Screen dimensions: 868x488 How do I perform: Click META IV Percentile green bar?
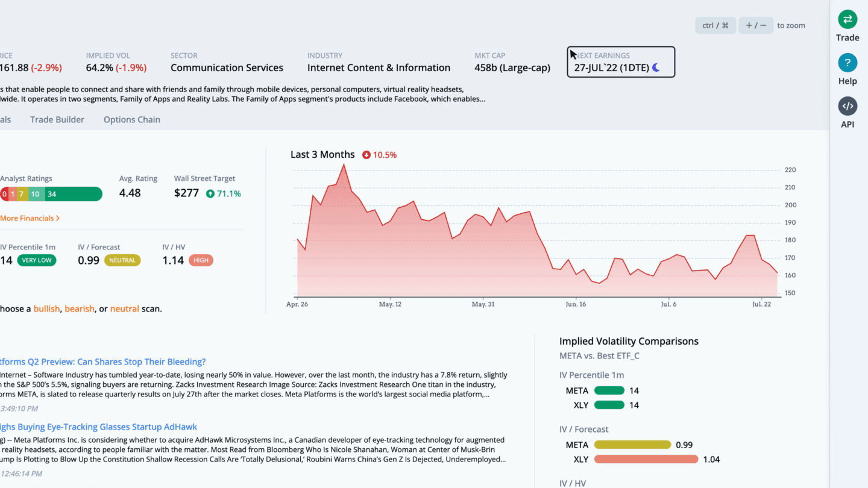[x=609, y=390]
